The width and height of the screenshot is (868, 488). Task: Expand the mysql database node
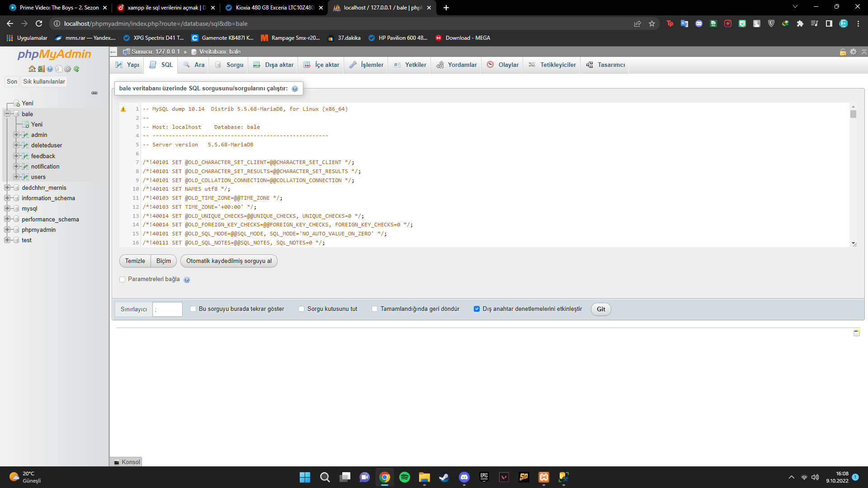coord(7,209)
